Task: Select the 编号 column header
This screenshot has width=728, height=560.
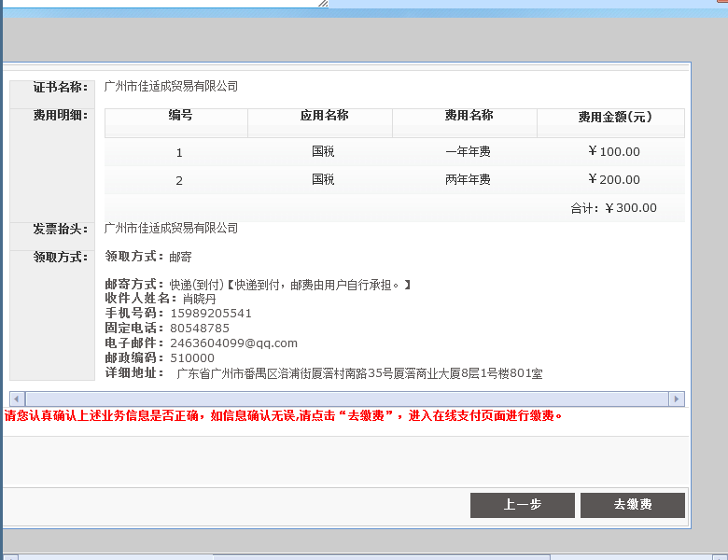Action: [176, 122]
